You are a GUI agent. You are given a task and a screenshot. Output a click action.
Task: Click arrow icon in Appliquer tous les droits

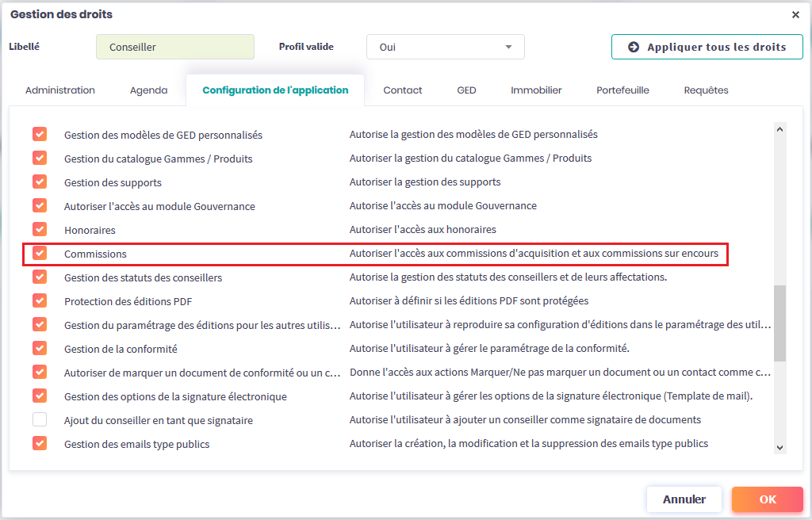(634, 47)
